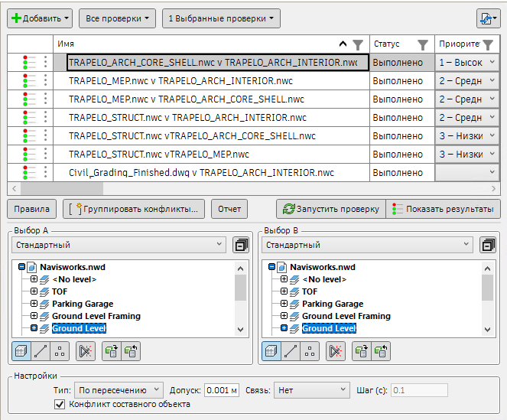The height and width of the screenshot is (420, 507).
Task: Click right arrow of tests table scrollbar
Action: click(493, 189)
